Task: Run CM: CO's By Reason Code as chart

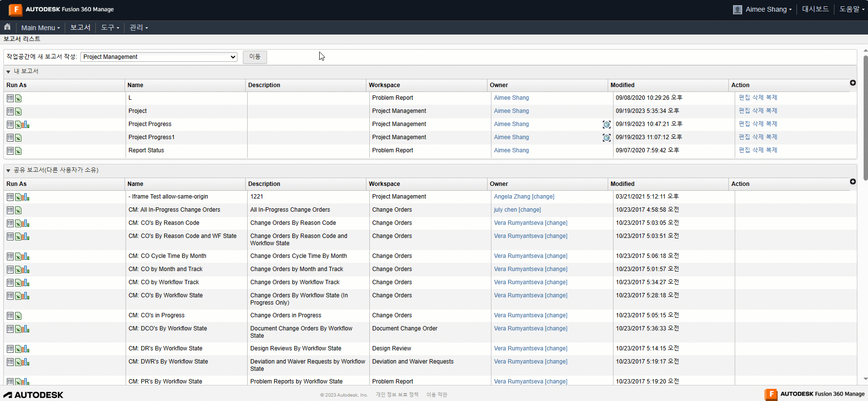Action: pyautogui.click(x=26, y=223)
